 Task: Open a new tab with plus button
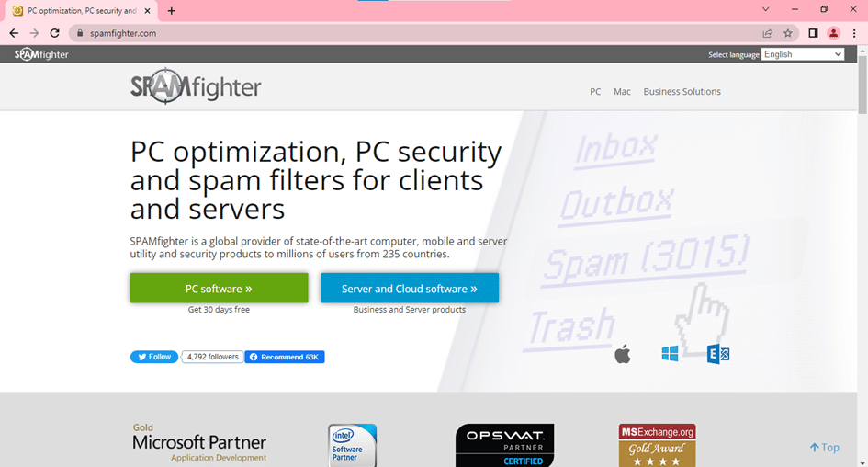pyautogui.click(x=172, y=10)
